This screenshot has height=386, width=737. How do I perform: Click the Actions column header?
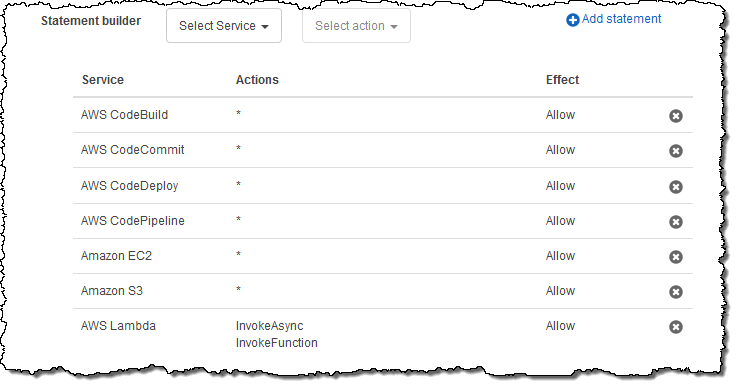click(257, 80)
